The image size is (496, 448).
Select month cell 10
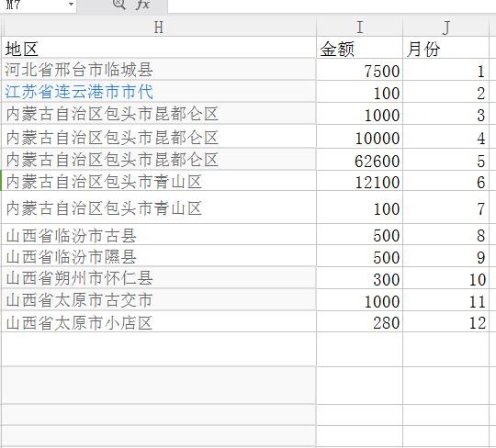[x=446, y=277]
